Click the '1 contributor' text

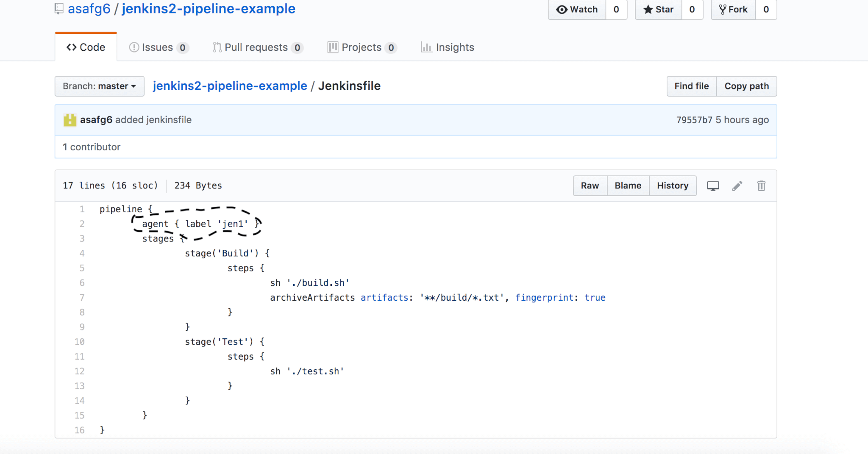(92, 147)
